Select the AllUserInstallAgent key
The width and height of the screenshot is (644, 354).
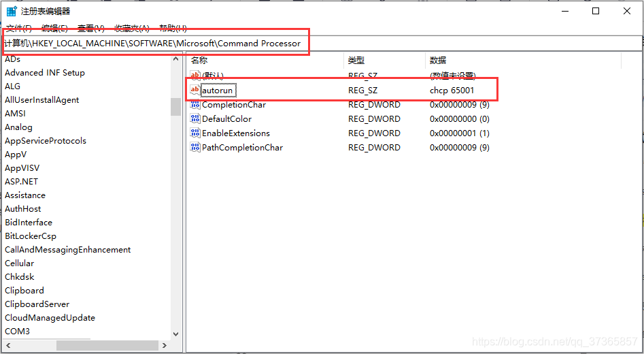(42, 100)
